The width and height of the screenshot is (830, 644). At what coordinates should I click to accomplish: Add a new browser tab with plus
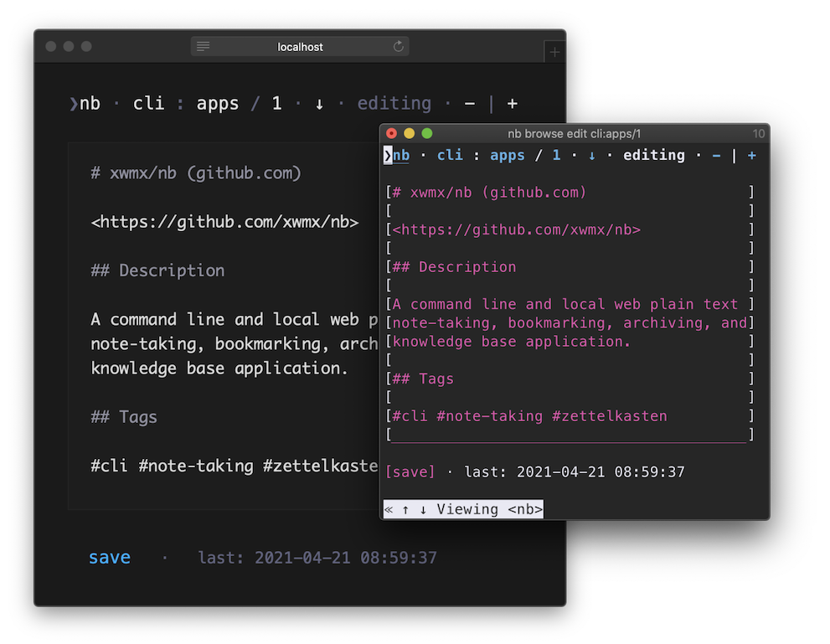pos(554,52)
